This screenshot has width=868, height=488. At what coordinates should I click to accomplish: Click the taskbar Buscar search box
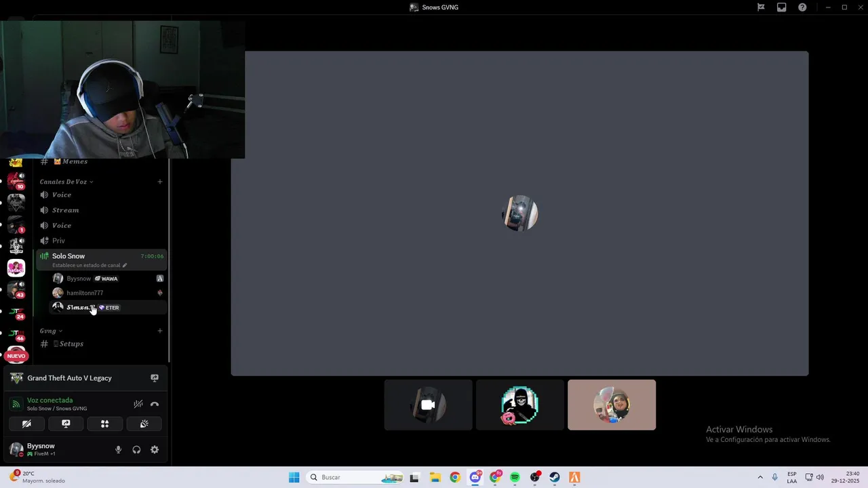tap(356, 477)
